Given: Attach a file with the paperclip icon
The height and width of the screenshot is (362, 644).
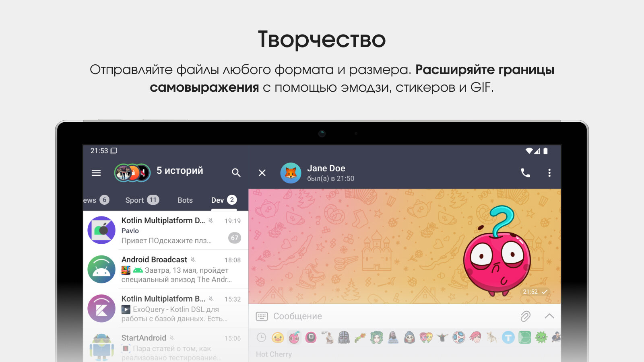Looking at the screenshot, I should click(x=526, y=317).
